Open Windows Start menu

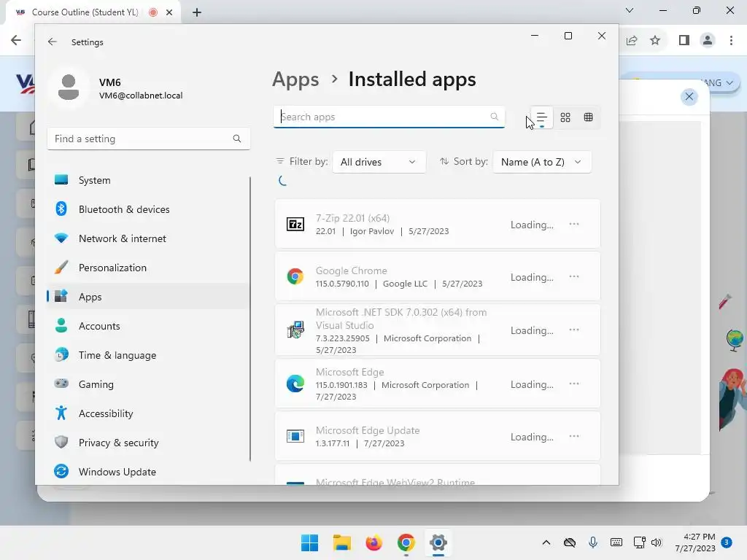coord(309,542)
